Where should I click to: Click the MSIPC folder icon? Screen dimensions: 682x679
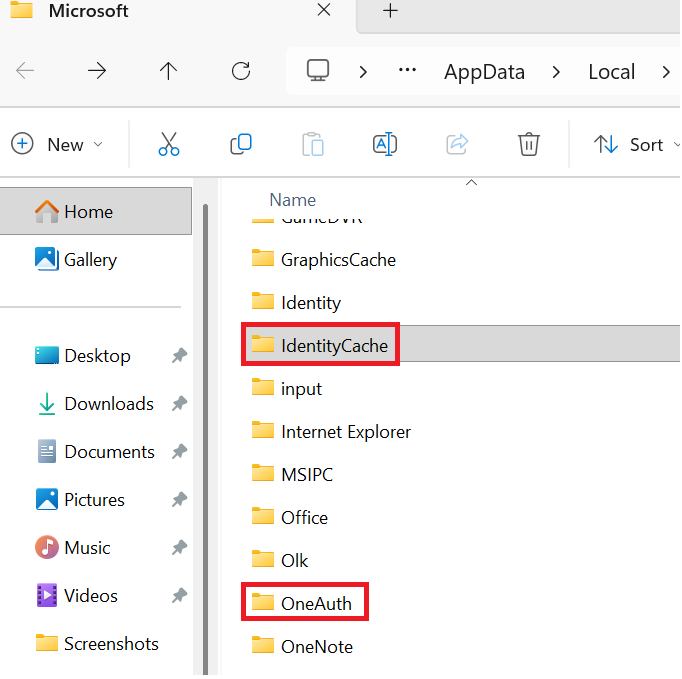click(263, 473)
